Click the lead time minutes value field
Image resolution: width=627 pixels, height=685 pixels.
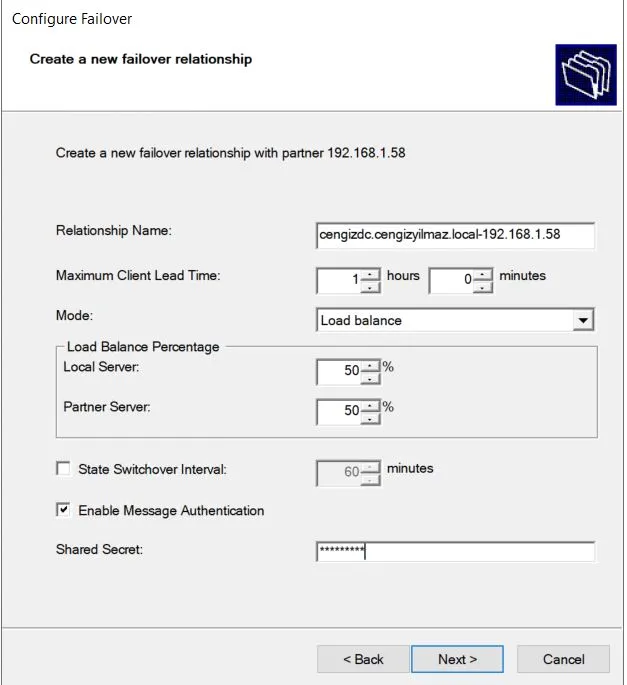(x=451, y=280)
